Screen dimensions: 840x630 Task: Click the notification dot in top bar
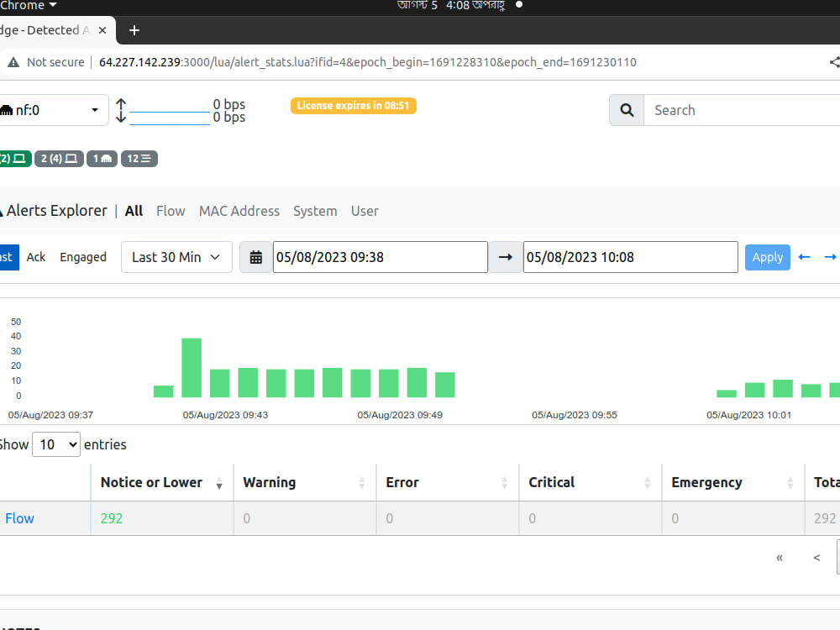(x=518, y=4)
